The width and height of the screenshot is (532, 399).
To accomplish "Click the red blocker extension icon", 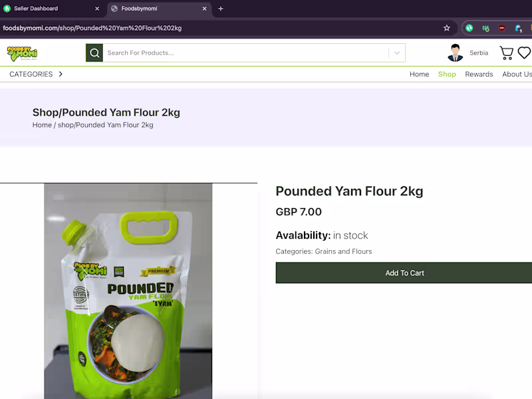I will point(502,28).
